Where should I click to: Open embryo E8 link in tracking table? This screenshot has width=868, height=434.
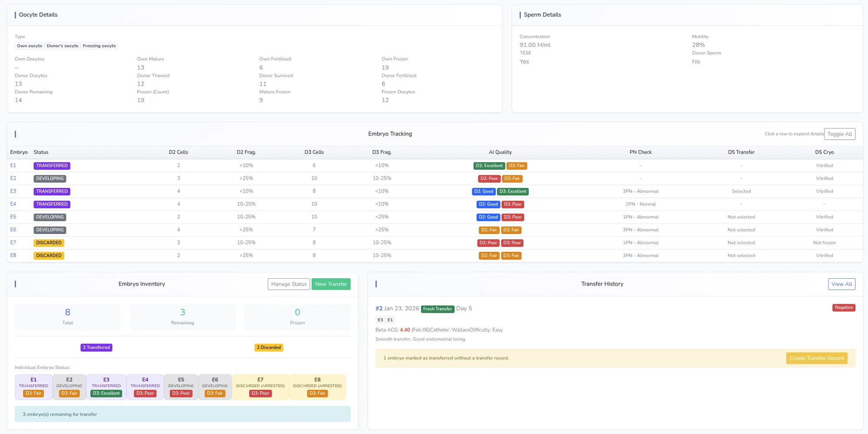(13, 256)
